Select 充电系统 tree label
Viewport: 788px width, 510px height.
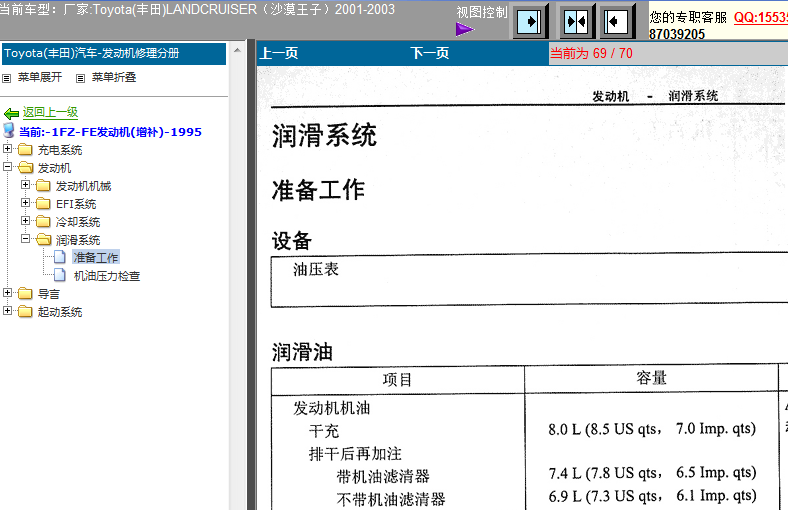(60, 150)
